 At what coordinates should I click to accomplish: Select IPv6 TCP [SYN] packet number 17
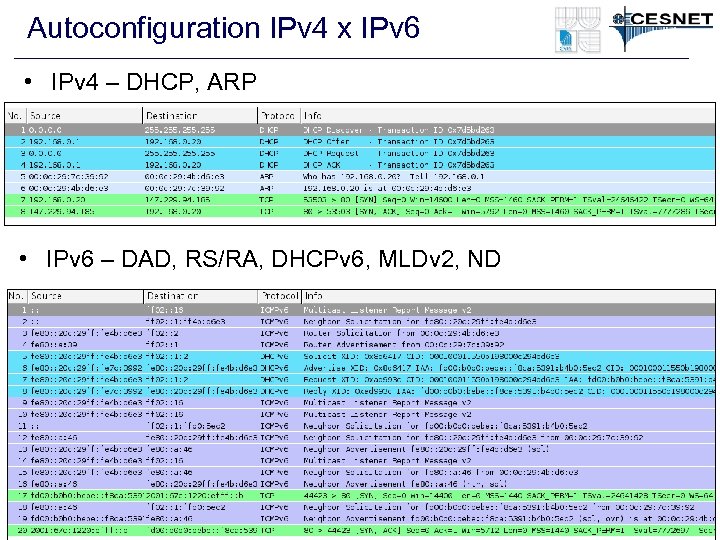click(x=361, y=495)
